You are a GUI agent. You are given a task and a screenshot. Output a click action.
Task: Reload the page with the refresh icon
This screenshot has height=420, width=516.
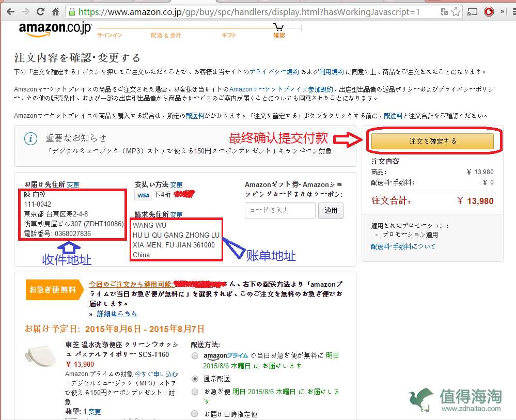coord(40,12)
